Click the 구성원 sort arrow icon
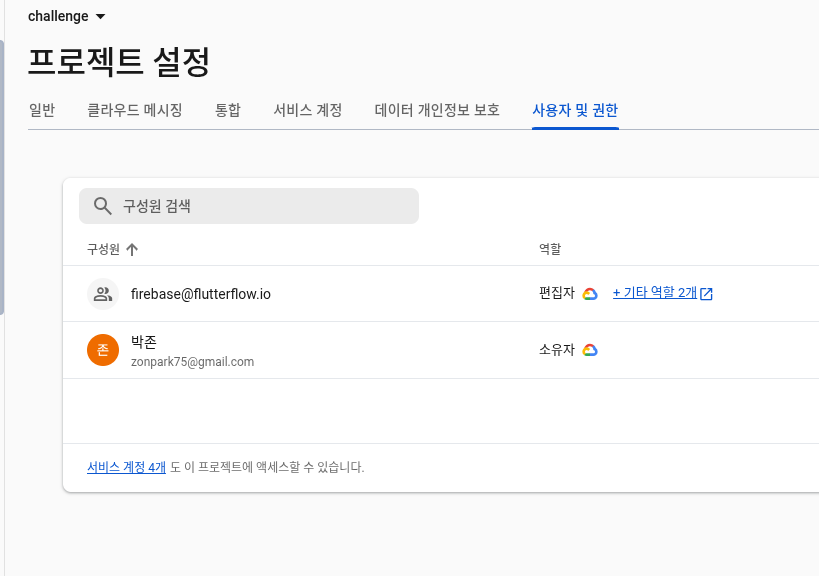This screenshot has height=576, width=819. pyautogui.click(x=132, y=249)
